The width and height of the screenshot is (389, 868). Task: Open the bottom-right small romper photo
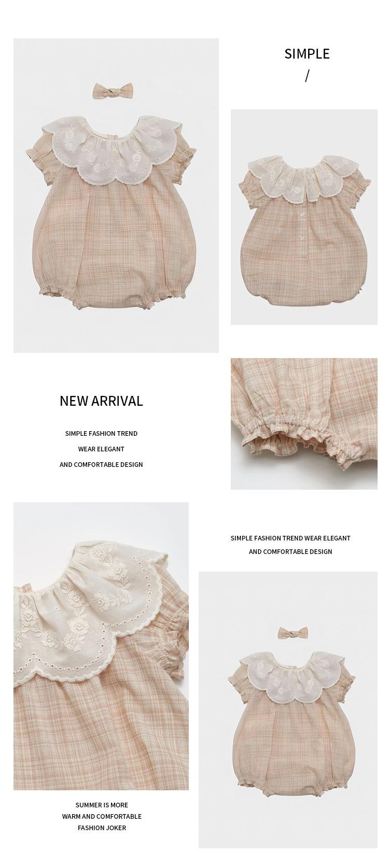coord(288,710)
